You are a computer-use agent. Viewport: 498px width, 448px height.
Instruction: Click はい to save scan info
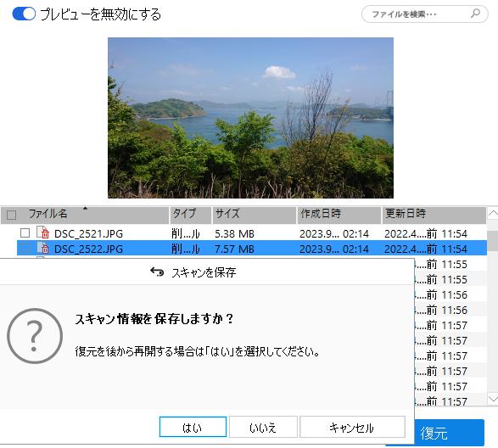pyautogui.click(x=193, y=428)
